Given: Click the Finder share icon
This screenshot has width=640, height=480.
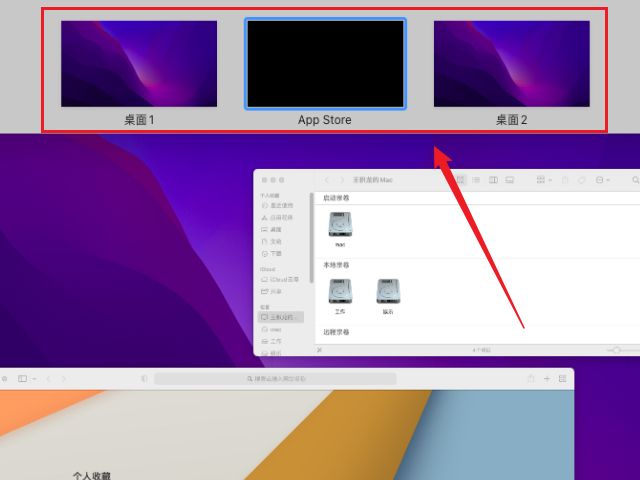Looking at the screenshot, I should [565, 180].
